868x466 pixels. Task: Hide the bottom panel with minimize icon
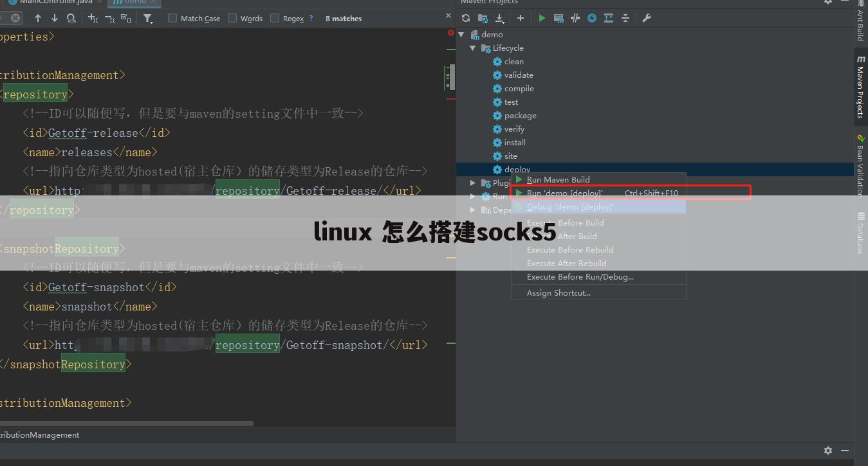[845, 451]
